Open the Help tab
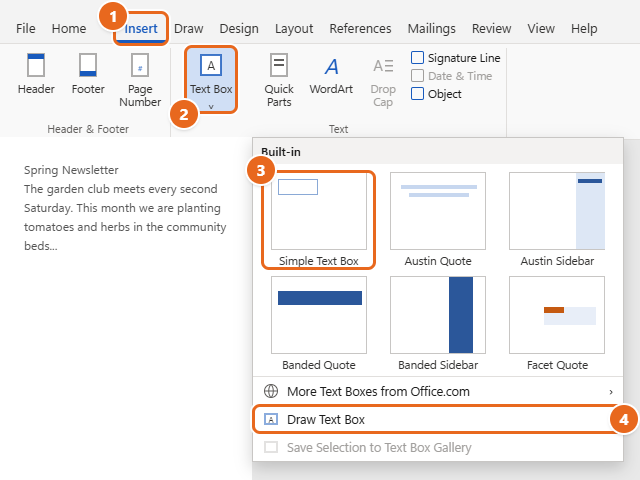 tap(584, 29)
